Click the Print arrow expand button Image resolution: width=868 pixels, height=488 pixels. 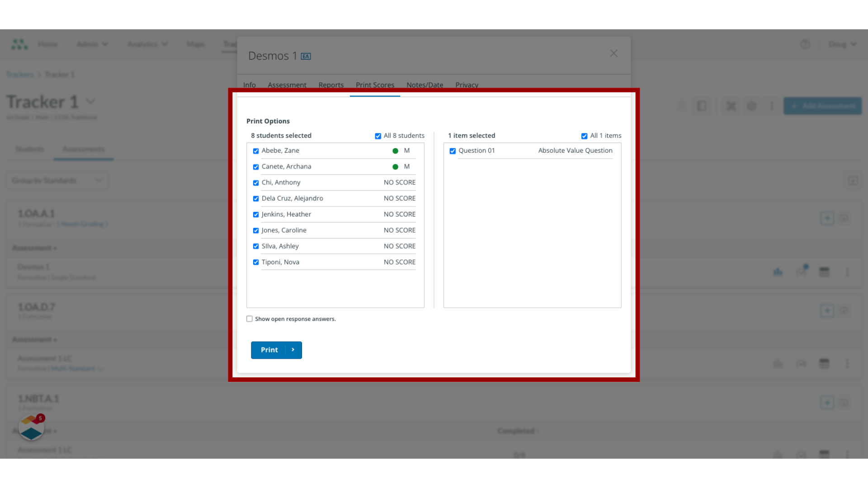292,350
